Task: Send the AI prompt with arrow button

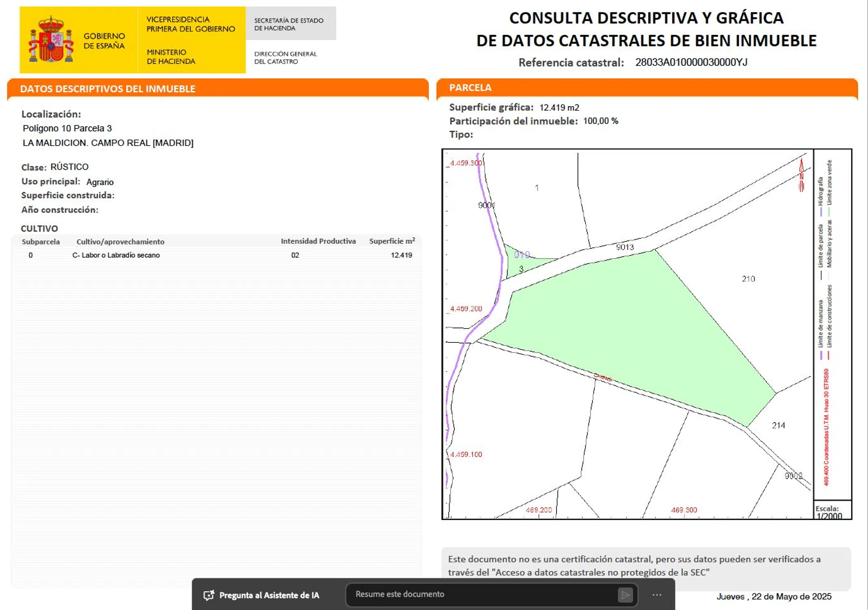Action: click(625, 595)
